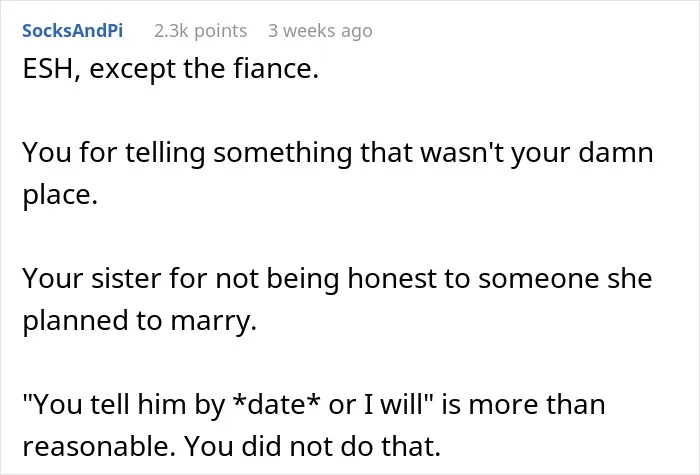Click the word "damn" in the comment

point(616,152)
